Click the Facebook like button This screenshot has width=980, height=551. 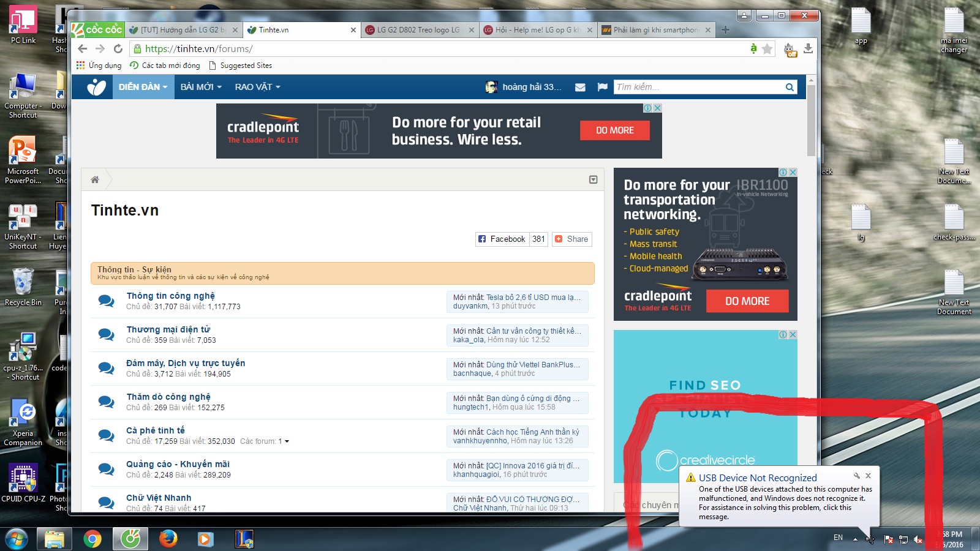click(x=502, y=239)
